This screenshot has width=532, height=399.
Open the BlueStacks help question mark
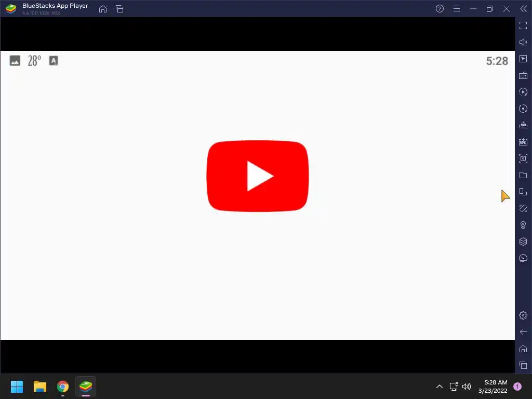point(440,9)
